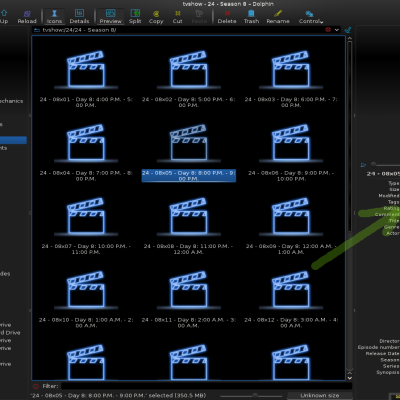
Task: Expand the location bar history dropdown
Action: [x=337, y=30]
